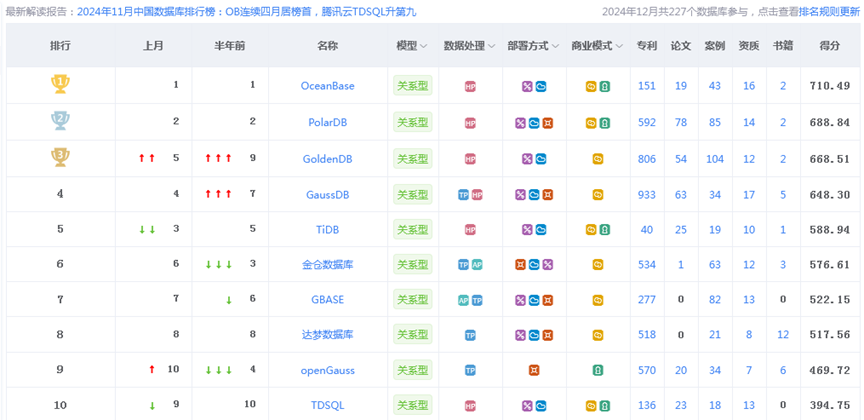Click the pink HP icon in the OceanBase row

[x=470, y=87]
